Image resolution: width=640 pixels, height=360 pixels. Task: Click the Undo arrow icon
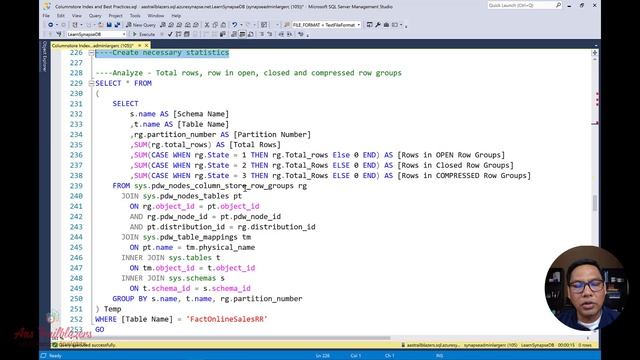[x=235, y=25]
